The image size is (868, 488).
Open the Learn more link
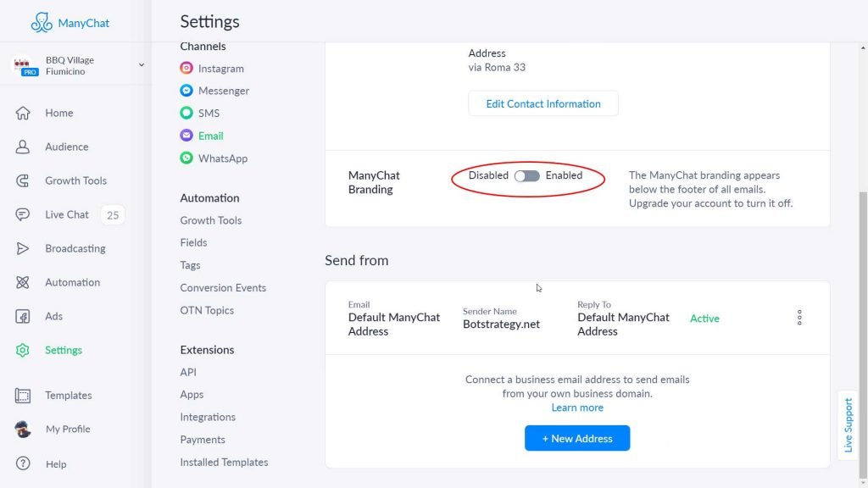[x=577, y=408]
